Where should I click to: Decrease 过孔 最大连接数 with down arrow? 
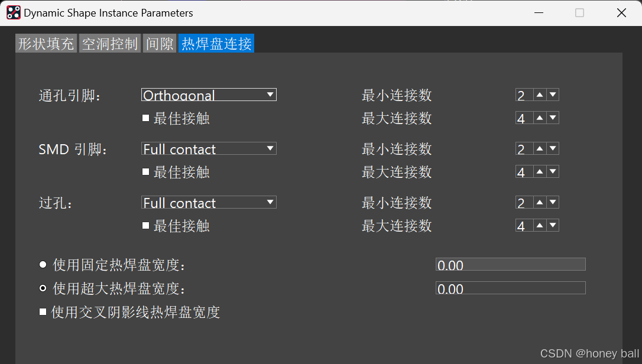click(553, 226)
